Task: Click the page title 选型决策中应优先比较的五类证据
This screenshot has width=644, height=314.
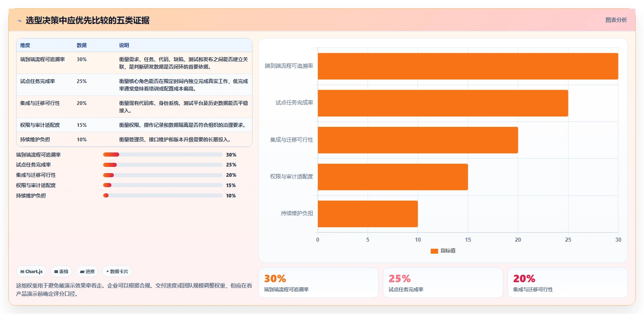Action: click(x=88, y=21)
